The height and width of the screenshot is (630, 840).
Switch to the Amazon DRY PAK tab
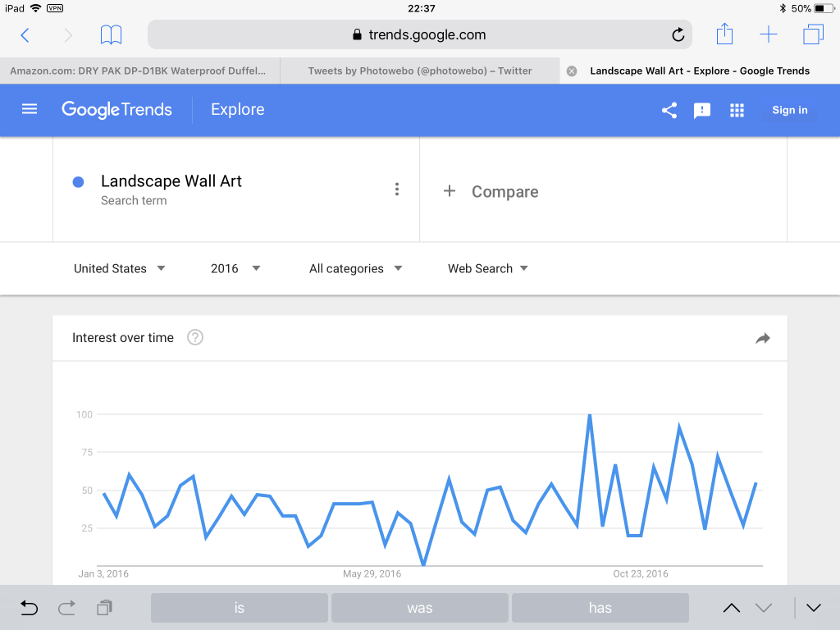tap(139, 71)
